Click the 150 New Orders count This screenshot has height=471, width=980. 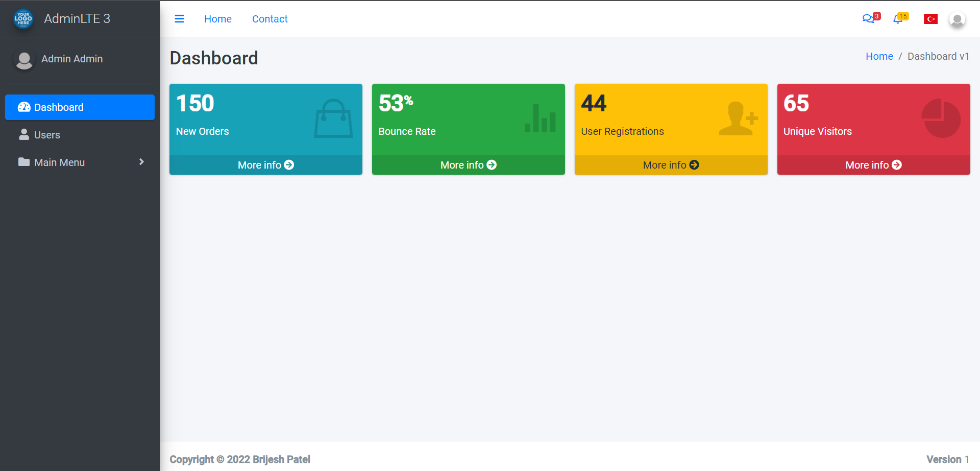(x=195, y=103)
